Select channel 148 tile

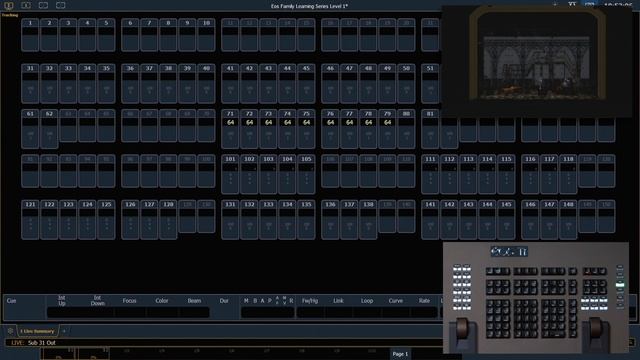tap(568, 219)
